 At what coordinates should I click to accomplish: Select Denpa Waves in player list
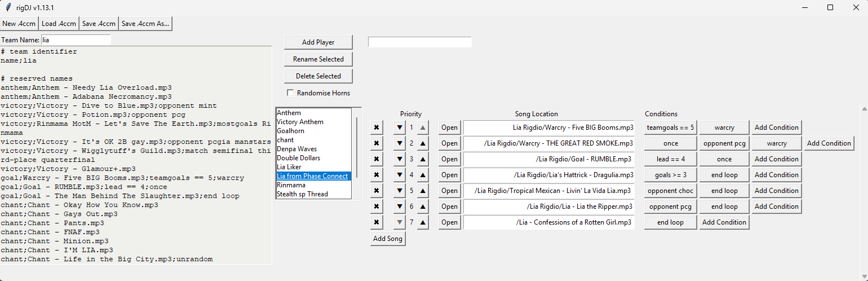313,149
